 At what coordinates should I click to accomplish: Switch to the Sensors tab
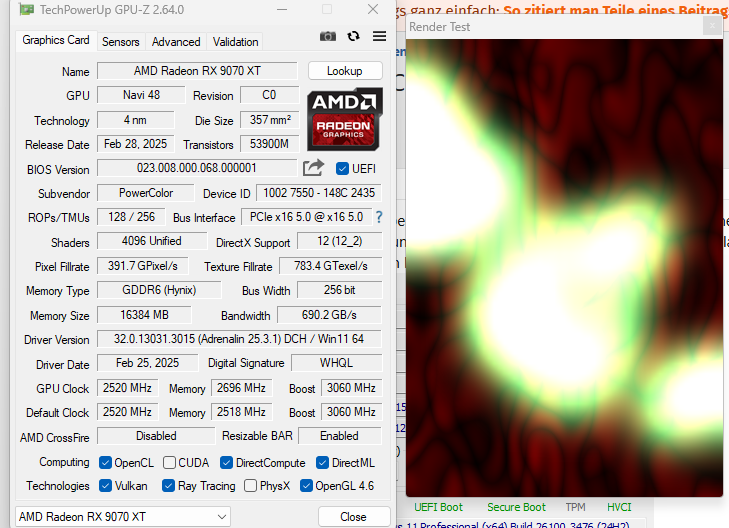click(x=121, y=42)
